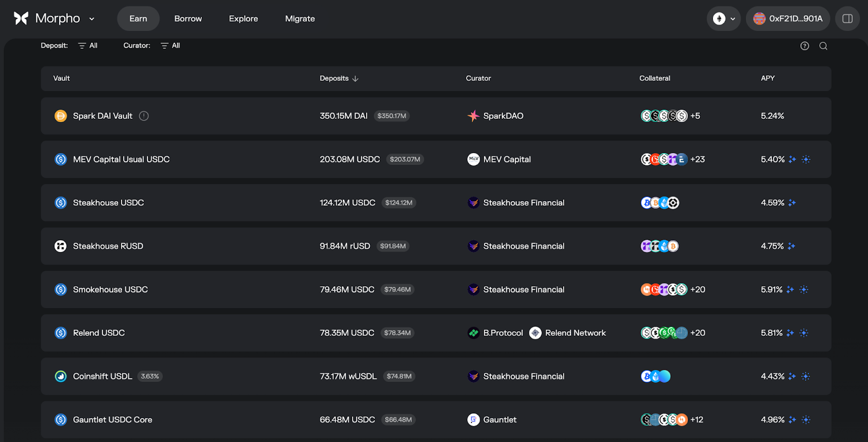Sort by Deposits column header
Viewport: 868px width, 442px height.
click(x=334, y=78)
